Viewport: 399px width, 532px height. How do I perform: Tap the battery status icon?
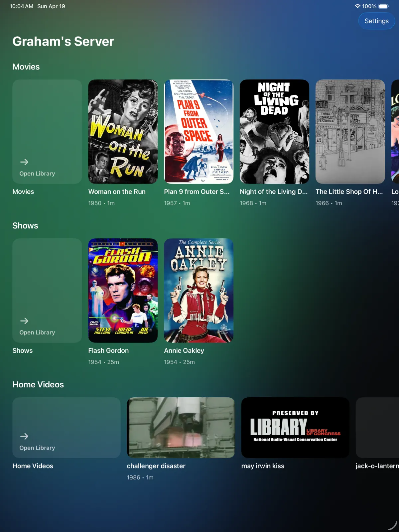384,6
